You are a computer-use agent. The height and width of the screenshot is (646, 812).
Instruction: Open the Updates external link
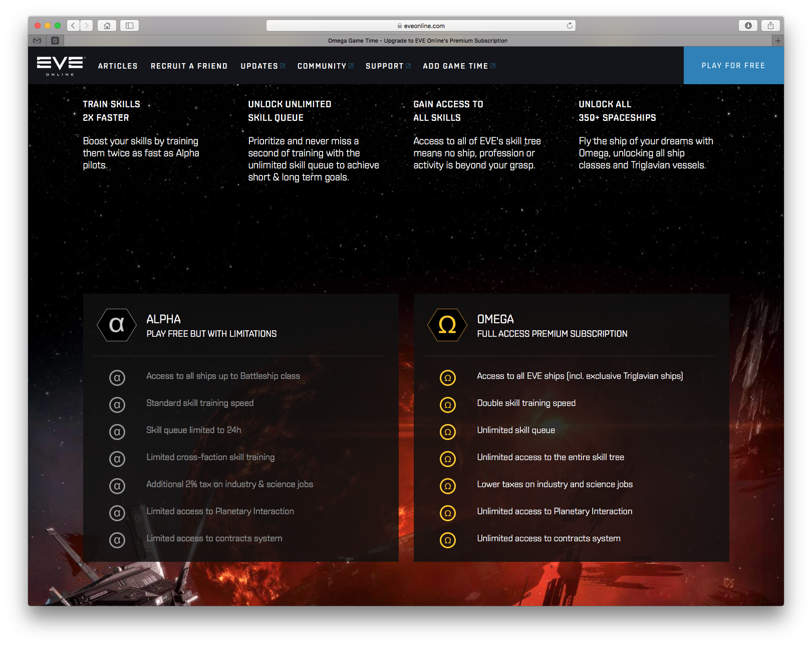(x=262, y=66)
